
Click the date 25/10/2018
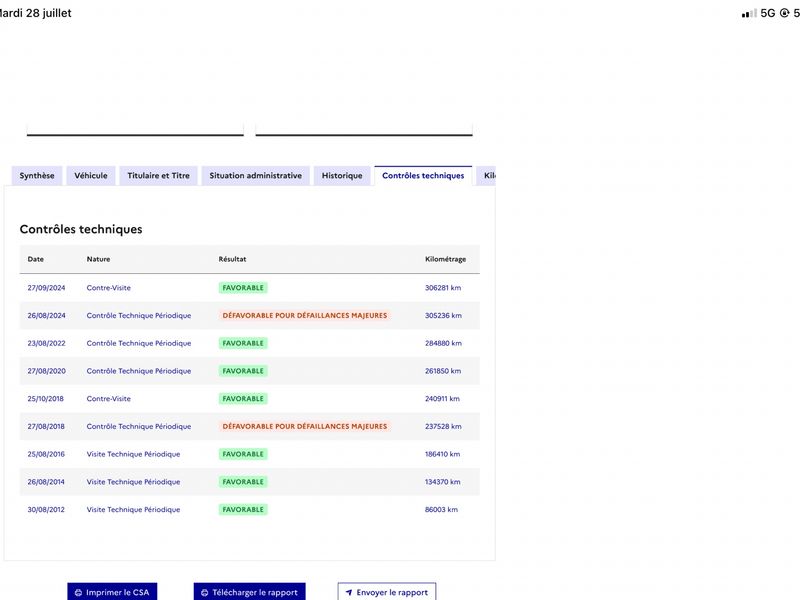click(x=46, y=398)
